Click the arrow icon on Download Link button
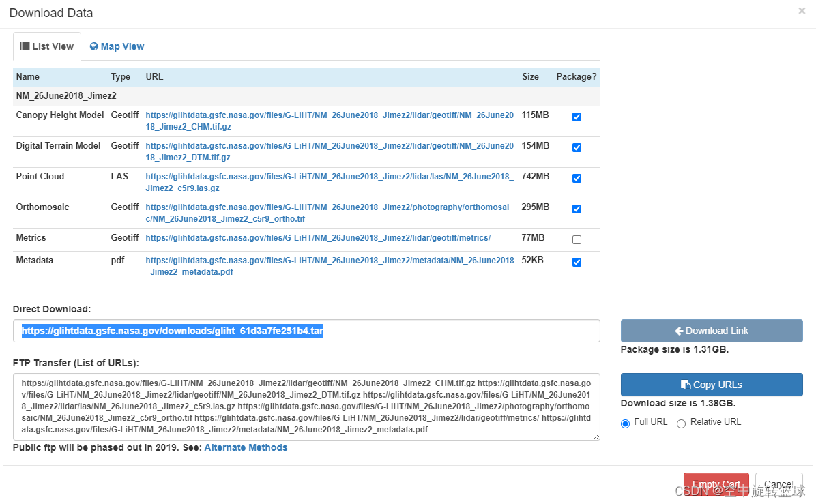Viewport: 816px width, 504px height. pyautogui.click(x=679, y=331)
